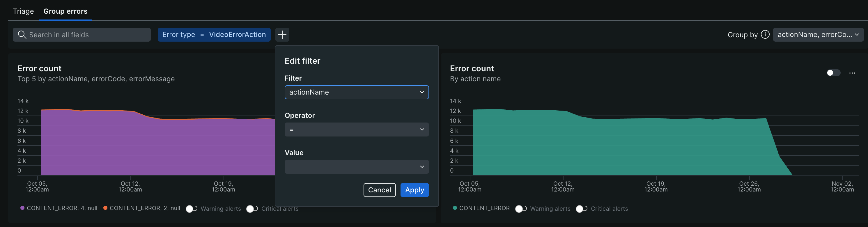
Task: Toggle Warning alerts on left chart
Action: [192, 209]
